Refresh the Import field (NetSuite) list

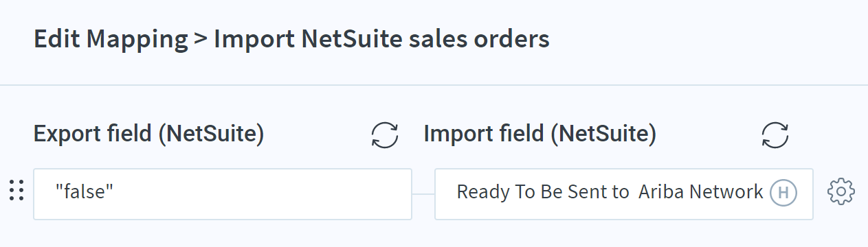775,134
